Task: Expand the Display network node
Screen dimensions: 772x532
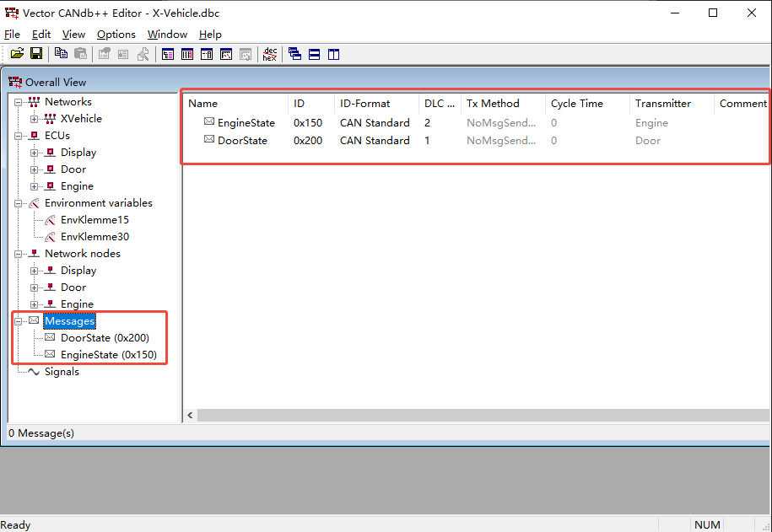Action: [x=34, y=271]
